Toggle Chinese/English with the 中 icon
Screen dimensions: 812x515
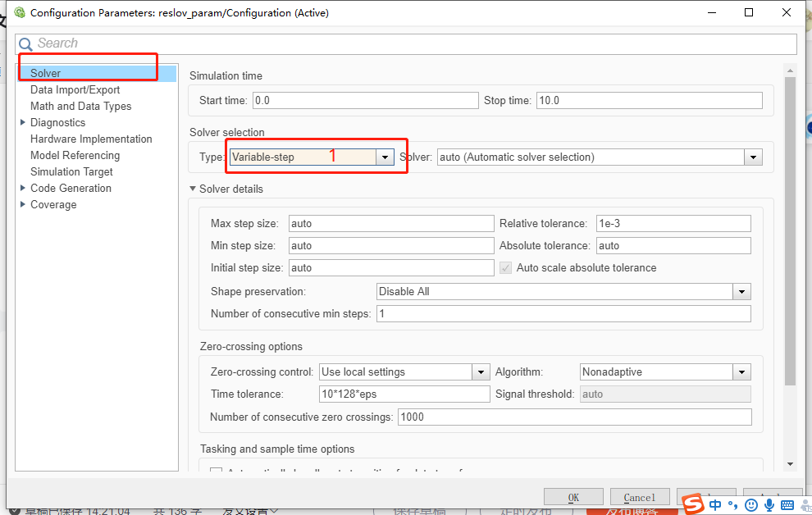pos(715,505)
